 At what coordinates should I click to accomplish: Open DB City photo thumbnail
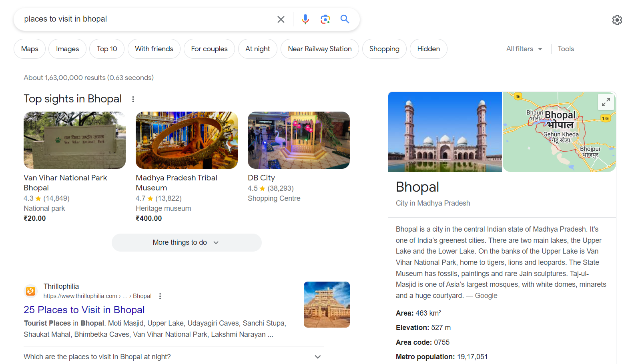(x=299, y=140)
